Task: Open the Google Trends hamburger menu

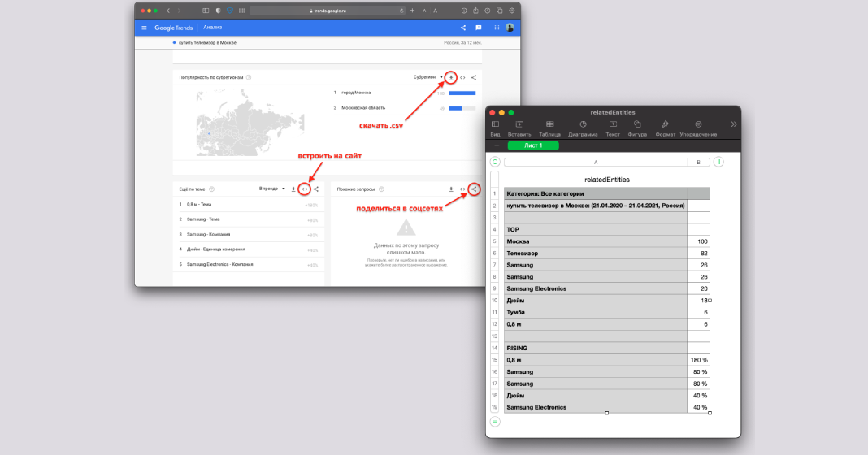Action: coord(145,28)
